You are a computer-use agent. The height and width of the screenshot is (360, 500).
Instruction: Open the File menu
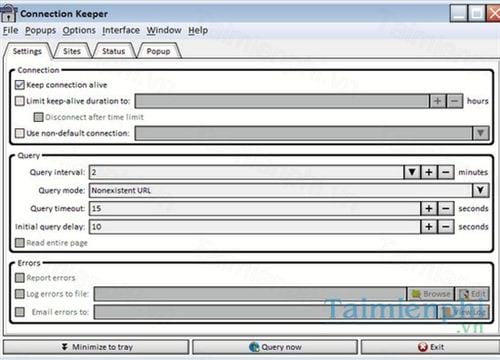pyautogui.click(x=11, y=30)
